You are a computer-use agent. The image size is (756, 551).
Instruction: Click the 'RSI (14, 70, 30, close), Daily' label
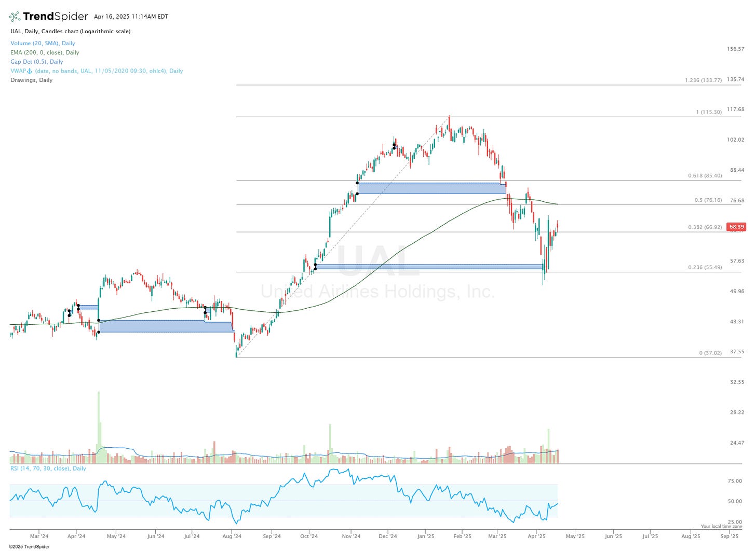pos(48,469)
